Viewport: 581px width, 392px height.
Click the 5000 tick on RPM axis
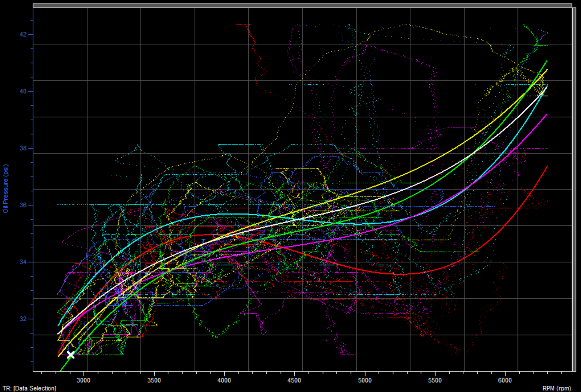365,380
